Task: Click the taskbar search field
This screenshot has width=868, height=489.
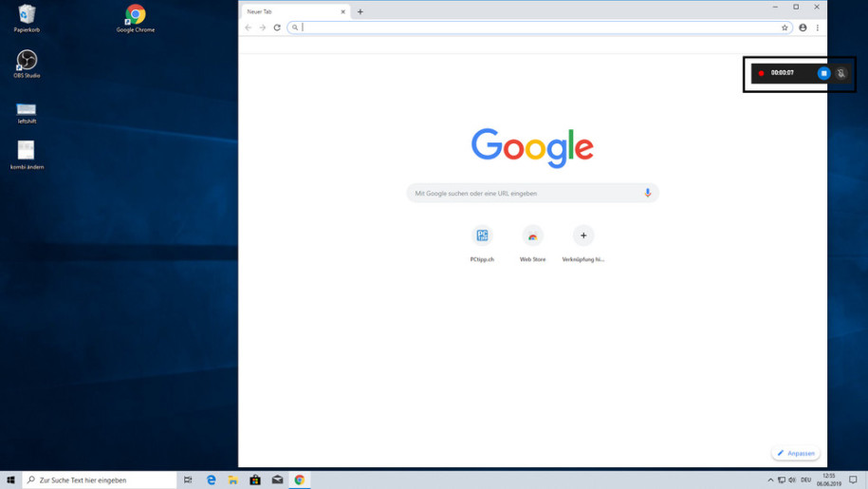Action: point(100,480)
